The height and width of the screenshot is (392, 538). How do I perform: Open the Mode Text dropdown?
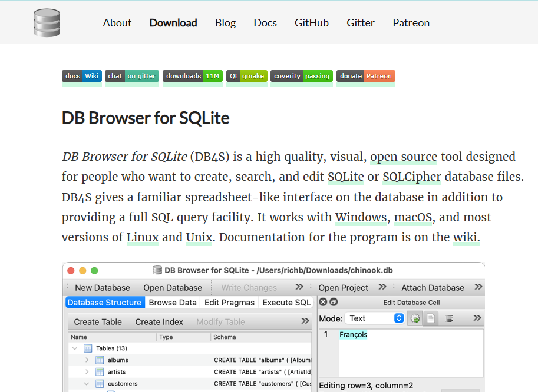coord(375,318)
